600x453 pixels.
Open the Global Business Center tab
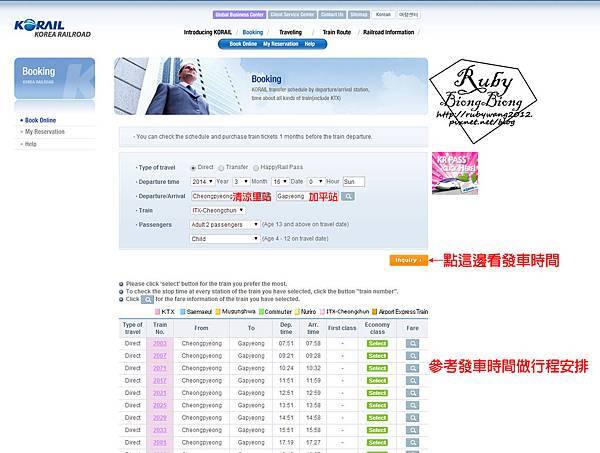240,15
